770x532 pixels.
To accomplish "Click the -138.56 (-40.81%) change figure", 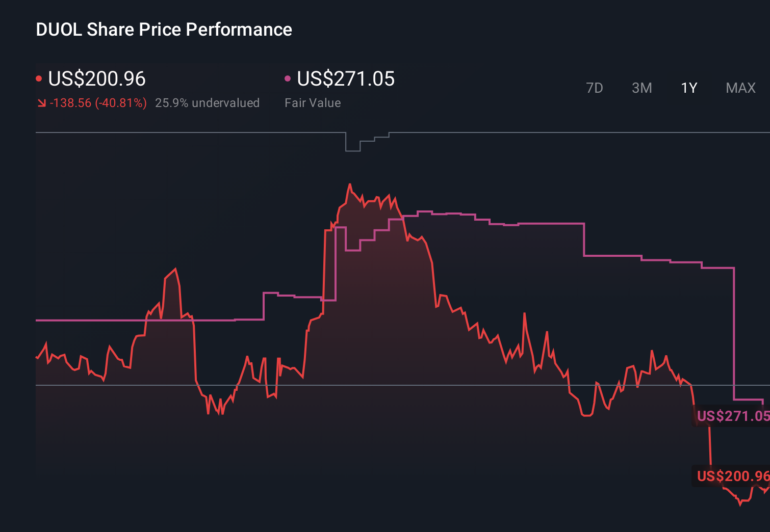I will [98, 103].
